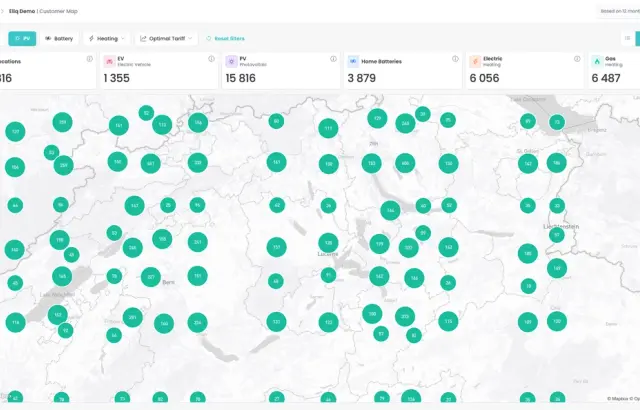Open the map cluster marked 92
The image size is (640, 410).
65,330
